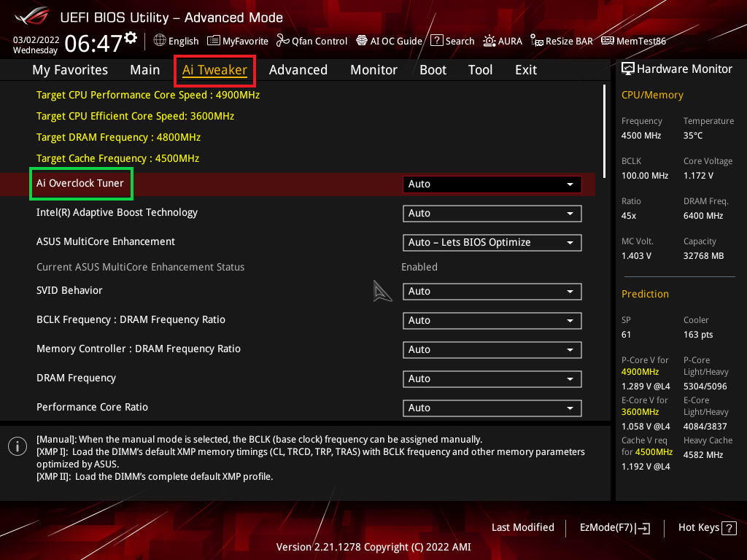This screenshot has width=747, height=560.
Task: Select the Ai Overclock Tuner row label
Action: pyautogui.click(x=80, y=183)
